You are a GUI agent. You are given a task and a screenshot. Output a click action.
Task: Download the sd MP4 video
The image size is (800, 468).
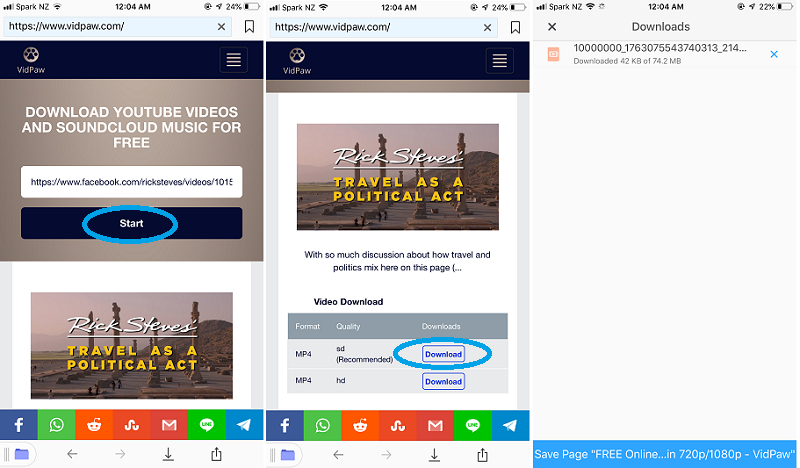point(443,354)
